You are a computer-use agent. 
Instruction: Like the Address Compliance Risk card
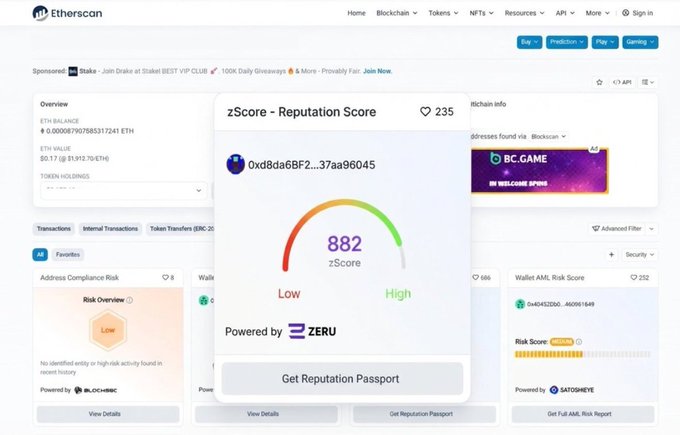pos(168,278)
